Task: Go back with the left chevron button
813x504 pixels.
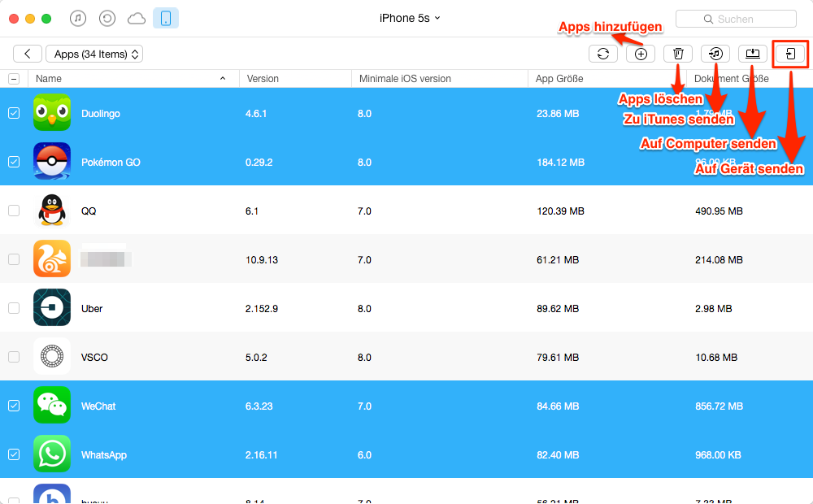Action: pos(28,54)
